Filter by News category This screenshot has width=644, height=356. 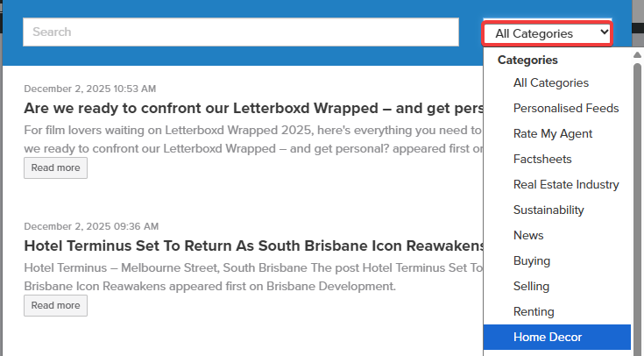(528, 235)
